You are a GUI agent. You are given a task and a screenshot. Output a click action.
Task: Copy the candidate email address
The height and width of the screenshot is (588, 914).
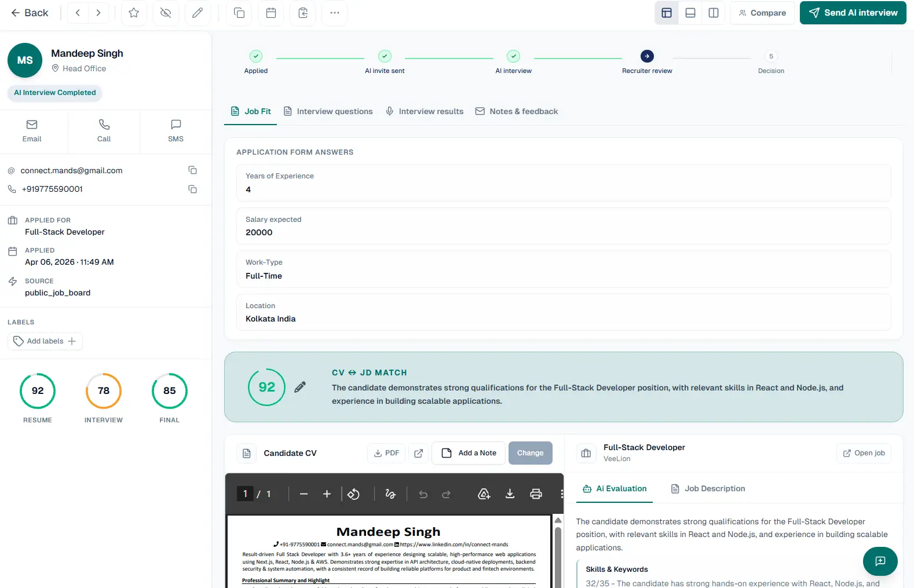[192, 170]
